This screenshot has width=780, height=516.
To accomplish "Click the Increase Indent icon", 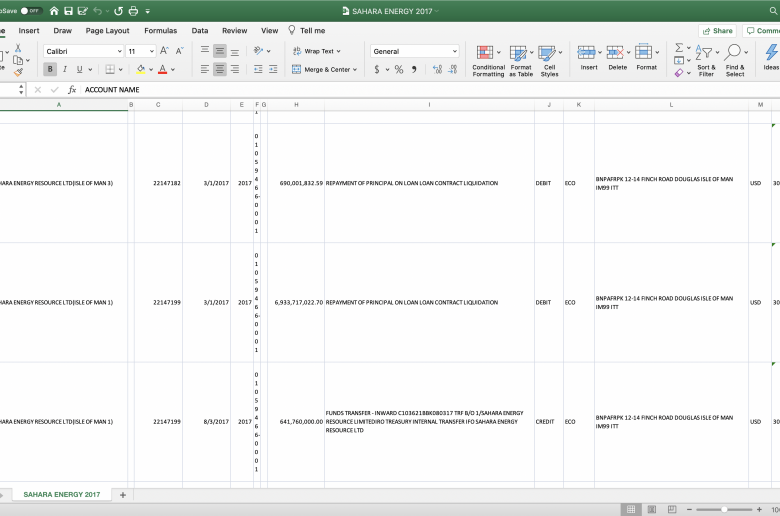I will pos(273,69).
